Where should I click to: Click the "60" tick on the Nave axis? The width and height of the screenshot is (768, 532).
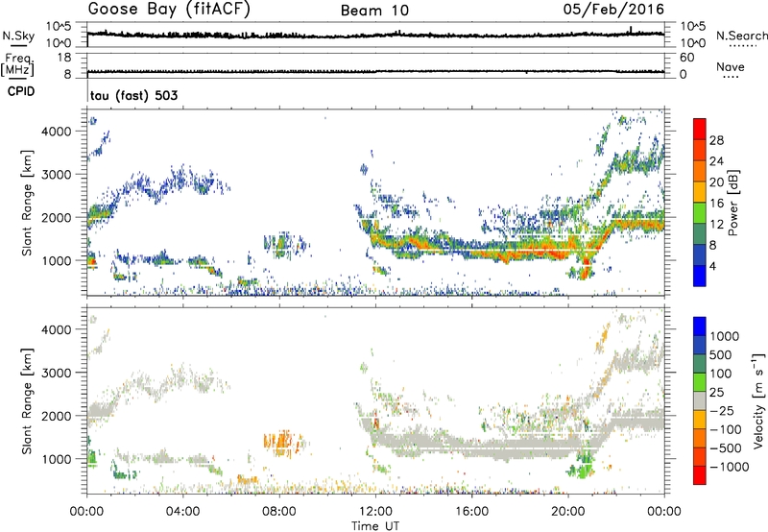click(686, 58)
